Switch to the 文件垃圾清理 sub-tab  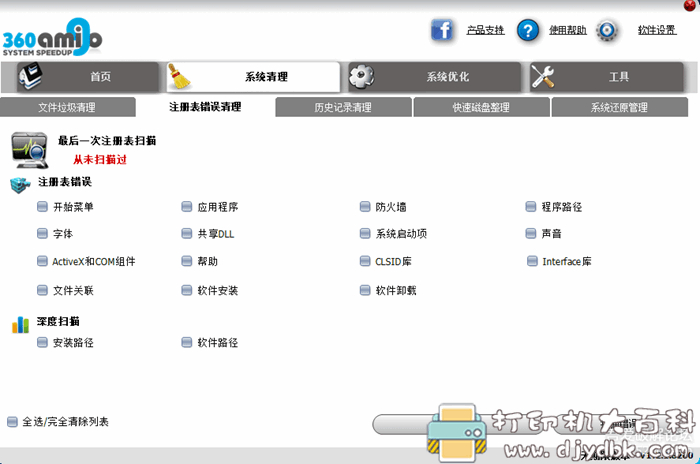click(67, 107)
